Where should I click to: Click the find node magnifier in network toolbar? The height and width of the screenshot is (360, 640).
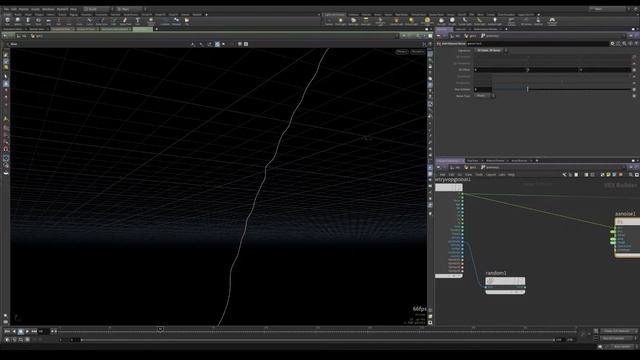click(631, 175)
